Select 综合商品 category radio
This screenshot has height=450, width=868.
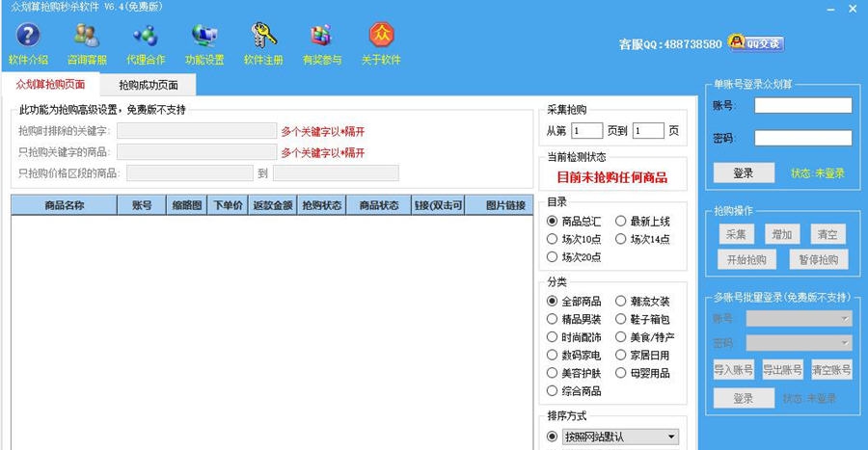point(552,391)
